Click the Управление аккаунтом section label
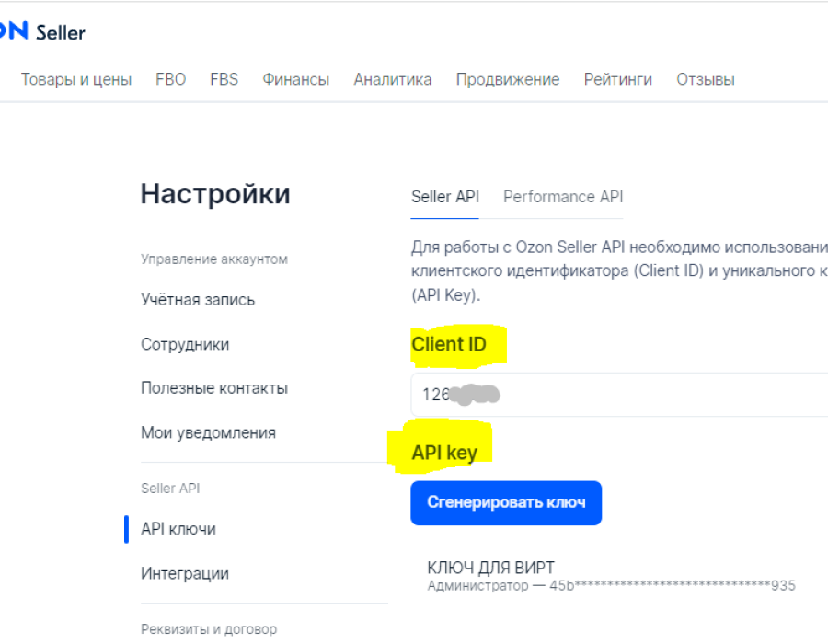The height and width of the screenshot is (644, 828). (x=213, y=259)
